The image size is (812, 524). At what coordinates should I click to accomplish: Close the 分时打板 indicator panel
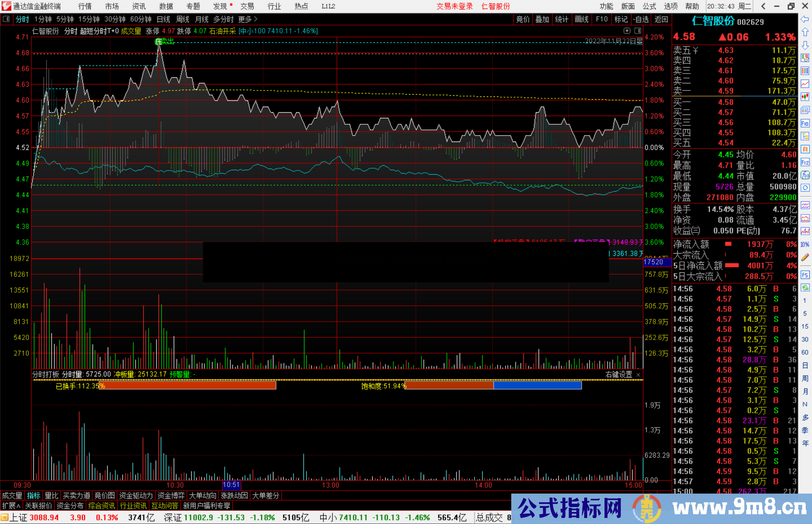[638, 375]
